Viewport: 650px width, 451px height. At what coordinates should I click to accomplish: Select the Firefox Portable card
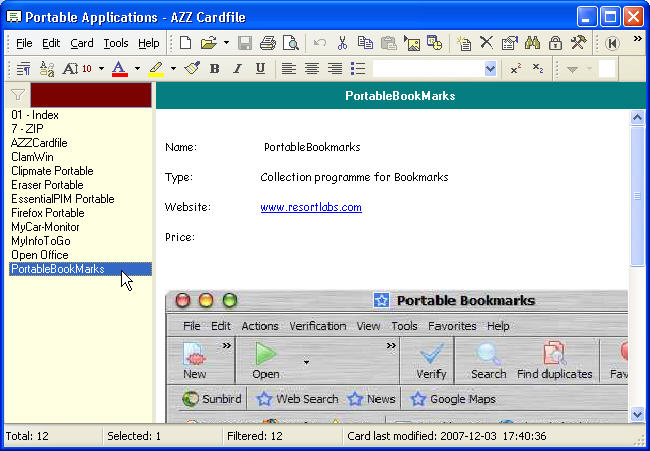(80, 213)
